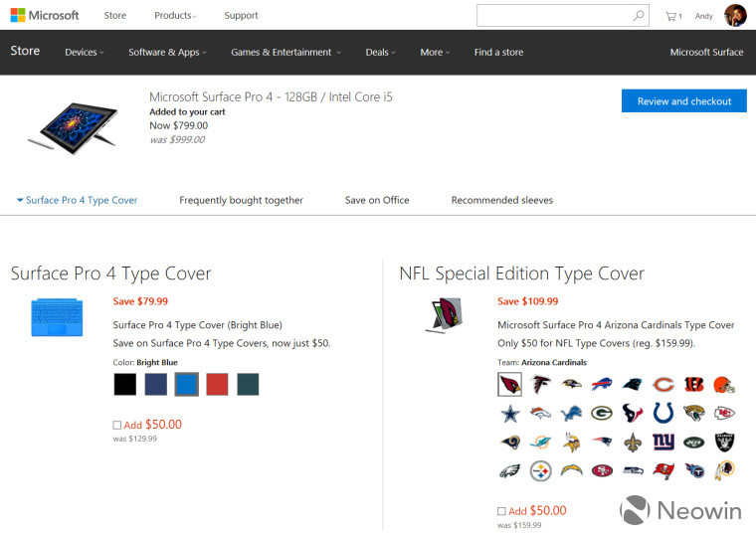Pick the Oakland Raiders team logo
756x540 pixels.
724,443
